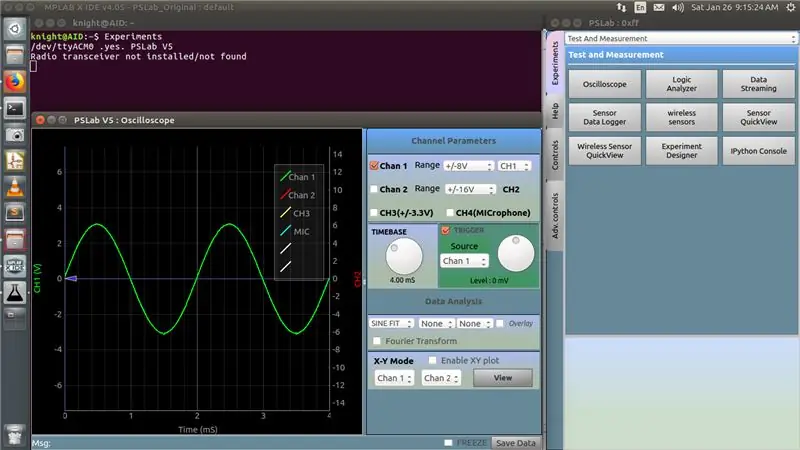The width and height of the screenshot is (800, 450).
Task: Open the red drawer app icon in launcher
Action: point(14,240)
